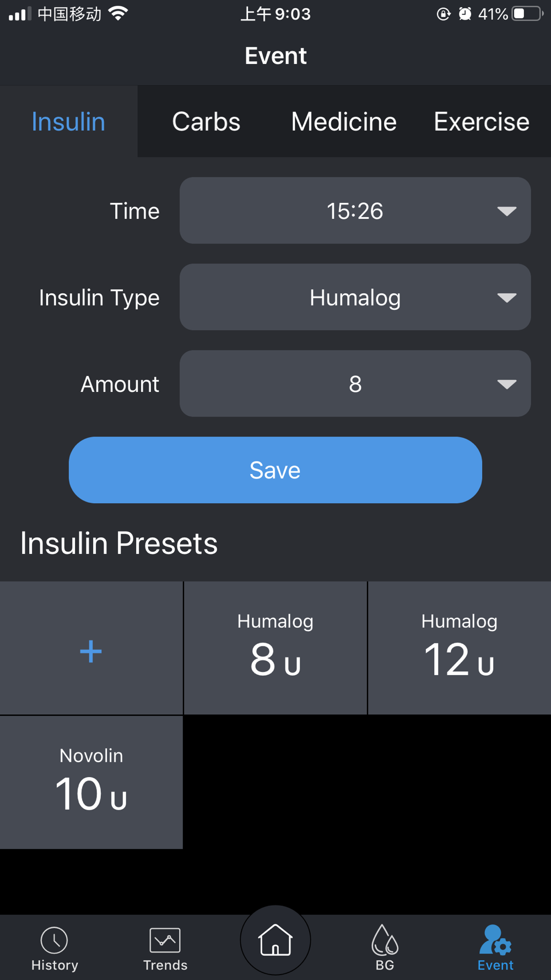Screen dimensions: 551x980
Task: Select the Insulin tab
Action: (x=68, y=121)
